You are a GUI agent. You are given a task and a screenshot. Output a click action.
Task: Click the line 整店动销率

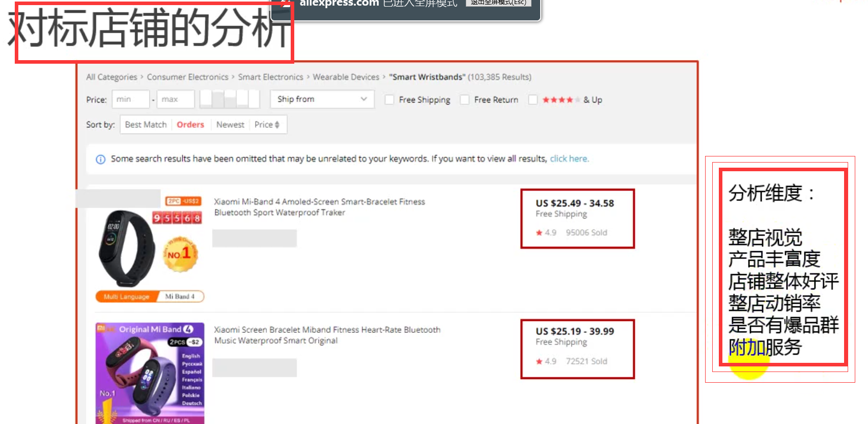coord(774,303)
